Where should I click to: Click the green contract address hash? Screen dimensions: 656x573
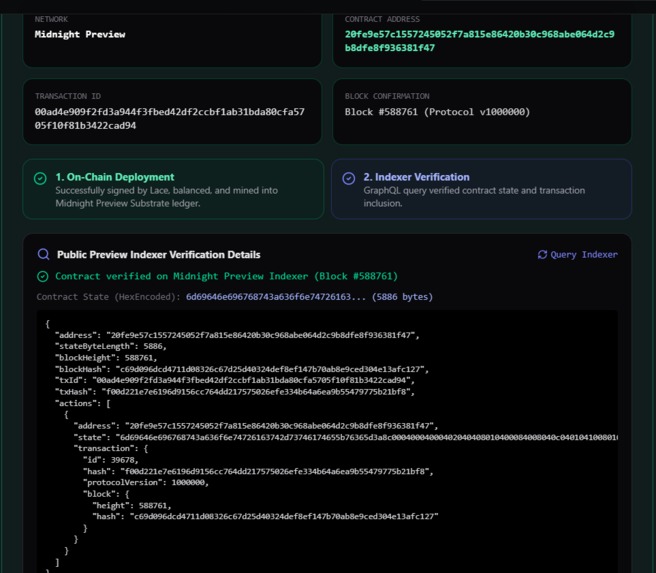pyautogui.click(x=479, y=41)
